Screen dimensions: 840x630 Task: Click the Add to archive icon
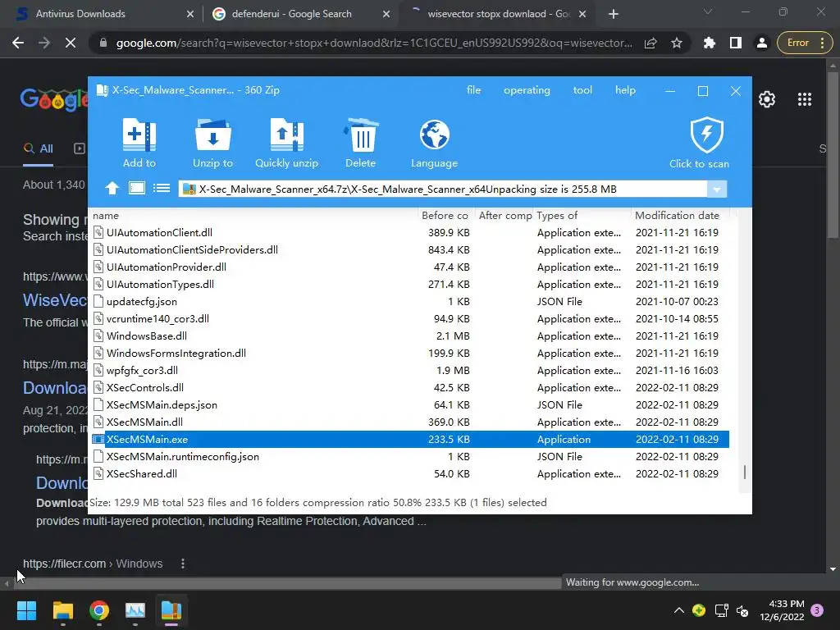[139, 135]
